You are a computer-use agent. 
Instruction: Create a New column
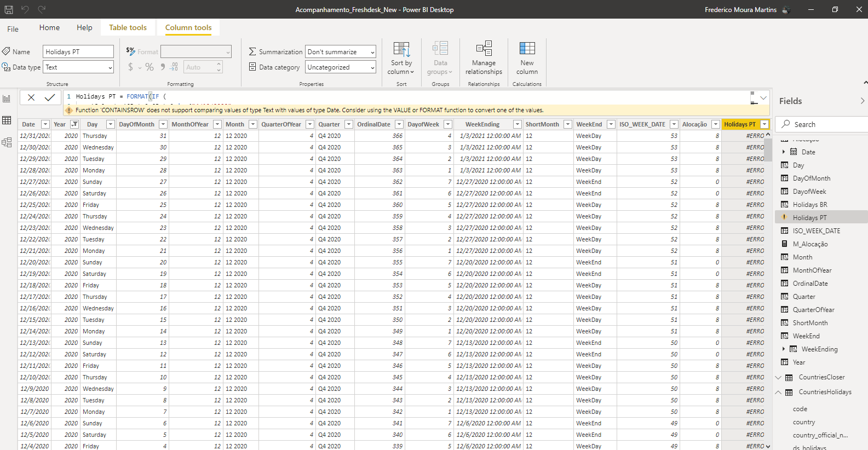tap(527, 58)
